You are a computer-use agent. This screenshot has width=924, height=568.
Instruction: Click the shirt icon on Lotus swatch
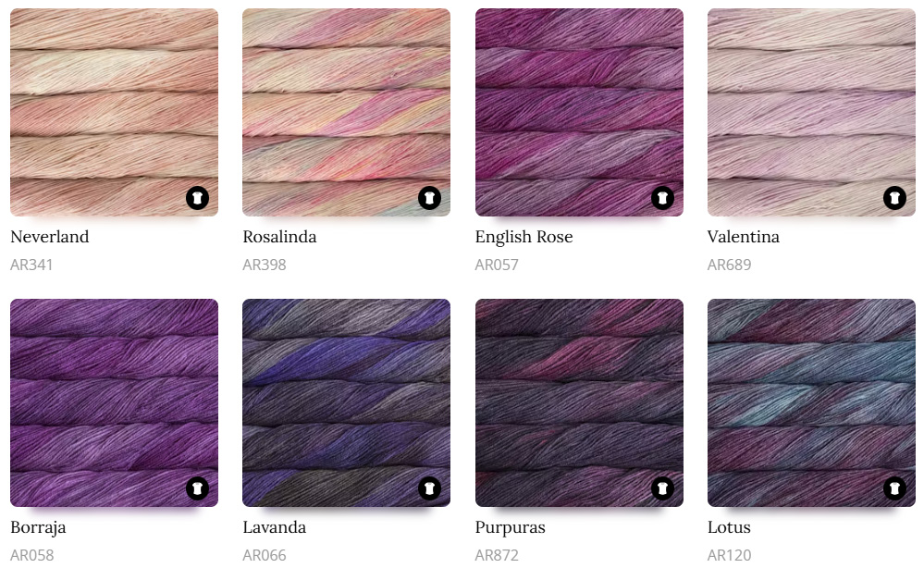[x=894, y=488]
